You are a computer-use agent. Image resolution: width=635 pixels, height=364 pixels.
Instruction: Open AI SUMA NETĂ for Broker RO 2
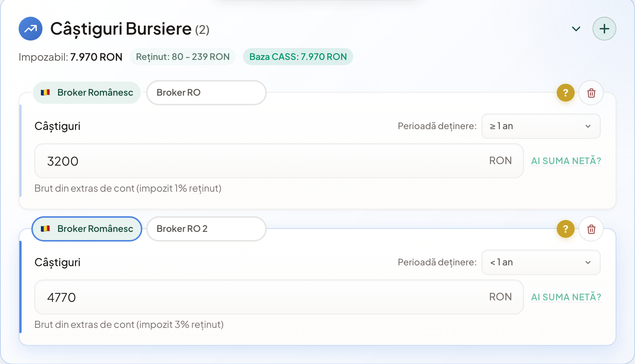[566, 297]
